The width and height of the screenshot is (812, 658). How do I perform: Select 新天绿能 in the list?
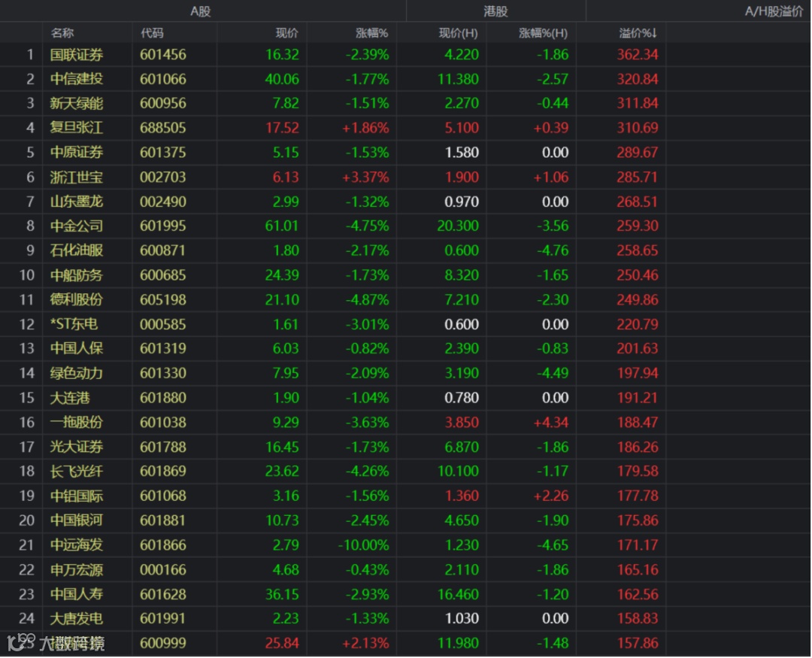tap(76, 104)
